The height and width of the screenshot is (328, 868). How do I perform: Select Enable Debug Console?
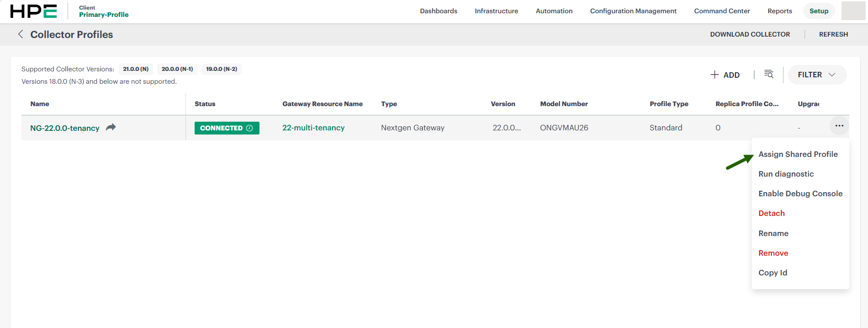[800, 194]
